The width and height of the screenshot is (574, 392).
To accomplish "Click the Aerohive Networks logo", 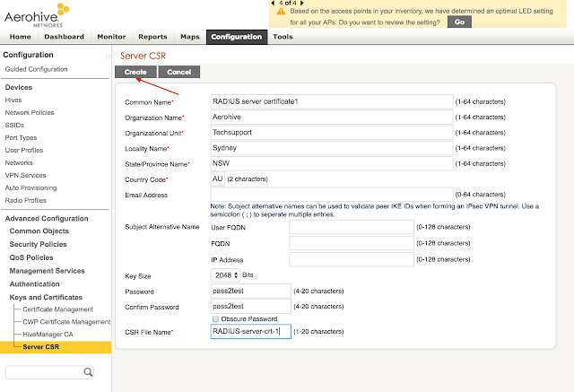I will [37, 16].
